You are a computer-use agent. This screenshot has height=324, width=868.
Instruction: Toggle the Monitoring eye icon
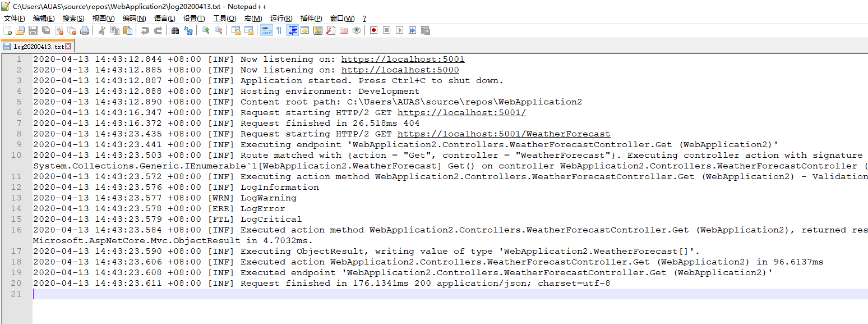(357, 30)
